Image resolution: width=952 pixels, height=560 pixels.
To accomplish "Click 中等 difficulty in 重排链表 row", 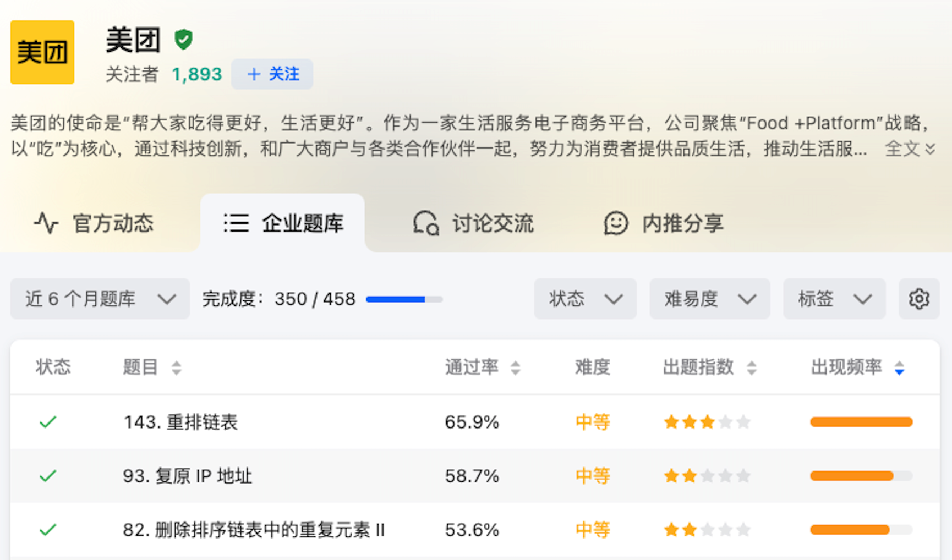I will tap(593, 422).
